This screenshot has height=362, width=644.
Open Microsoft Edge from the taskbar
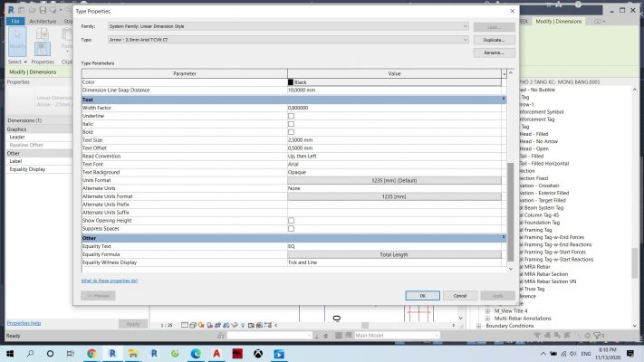point(196,353)
